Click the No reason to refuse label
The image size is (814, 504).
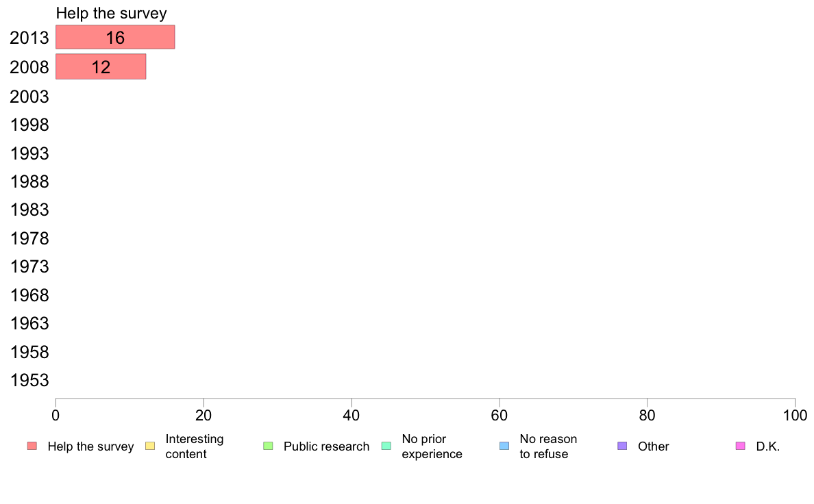(548, 446)
